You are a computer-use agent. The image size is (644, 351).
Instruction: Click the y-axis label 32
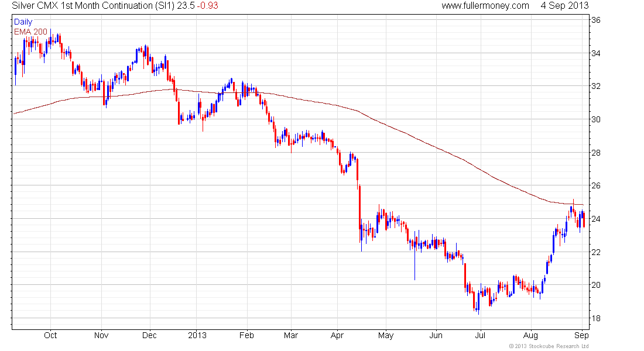tap(595, 86)
